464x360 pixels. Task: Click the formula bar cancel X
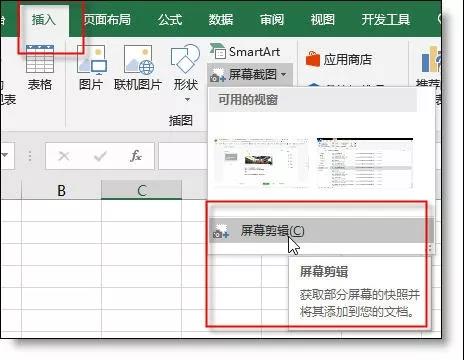pos(64,156)
